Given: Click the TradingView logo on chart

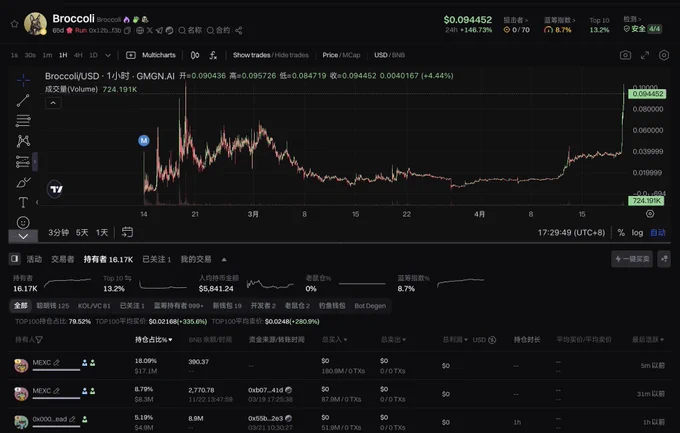Looking at the screenshot, I should pos(55,189).
